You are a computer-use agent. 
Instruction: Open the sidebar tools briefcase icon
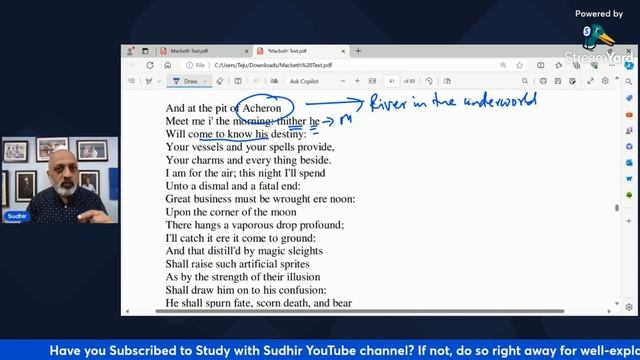pos(629,115)
